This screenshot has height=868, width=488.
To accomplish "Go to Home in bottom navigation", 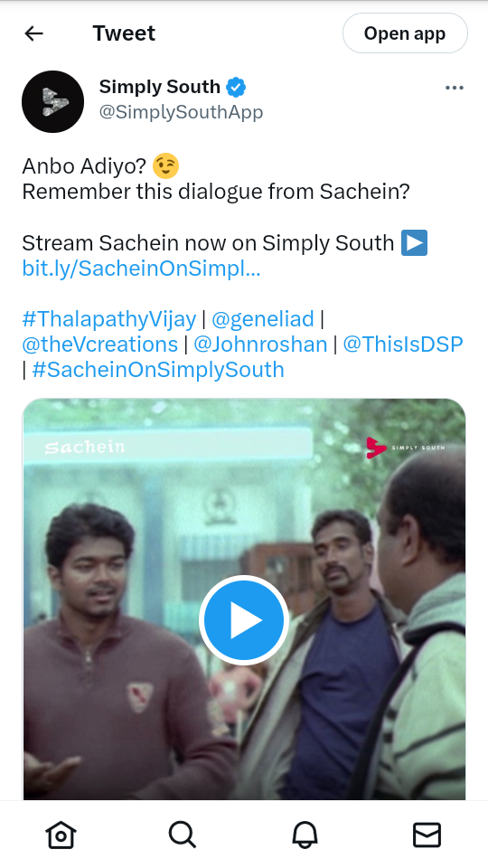I will pos(61,835).
